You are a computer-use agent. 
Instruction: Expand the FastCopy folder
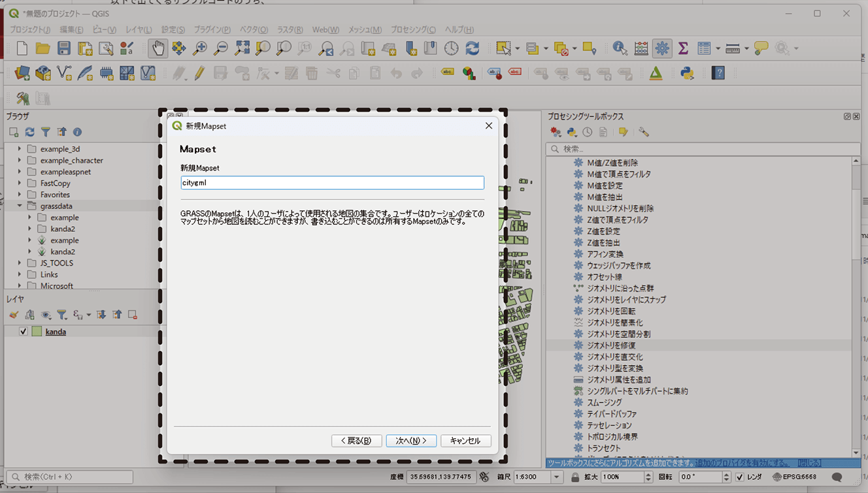[x=20, y=183]
